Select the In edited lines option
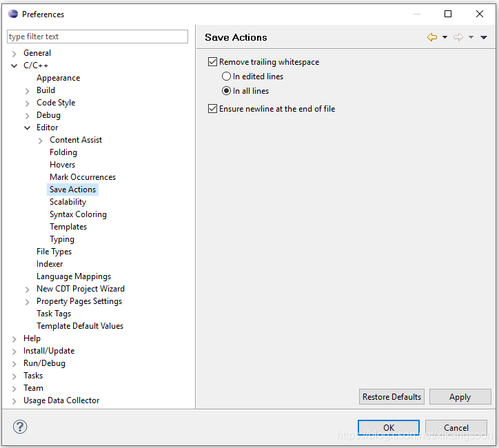 (x=226, y=77)
